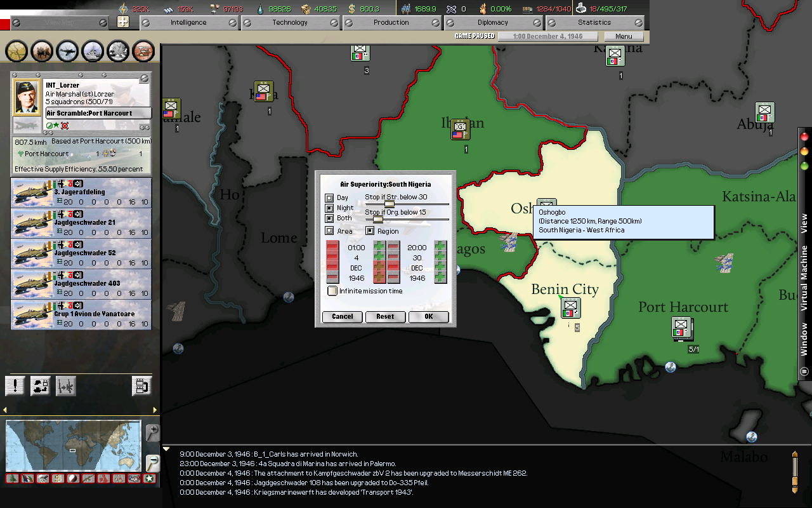Select the air units counter filter icon

click(x=67, y=51)
